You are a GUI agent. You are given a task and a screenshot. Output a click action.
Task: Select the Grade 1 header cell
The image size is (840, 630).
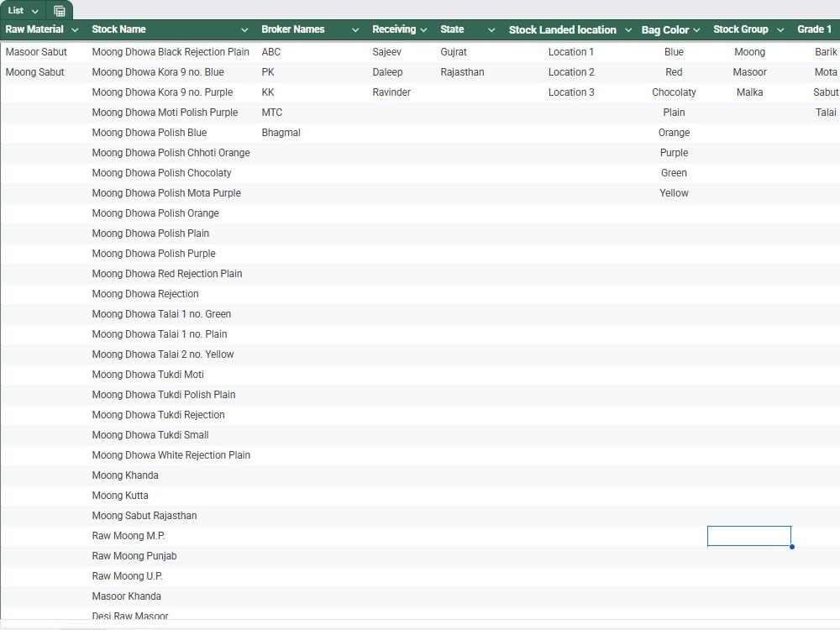click(x=816, y=29)
